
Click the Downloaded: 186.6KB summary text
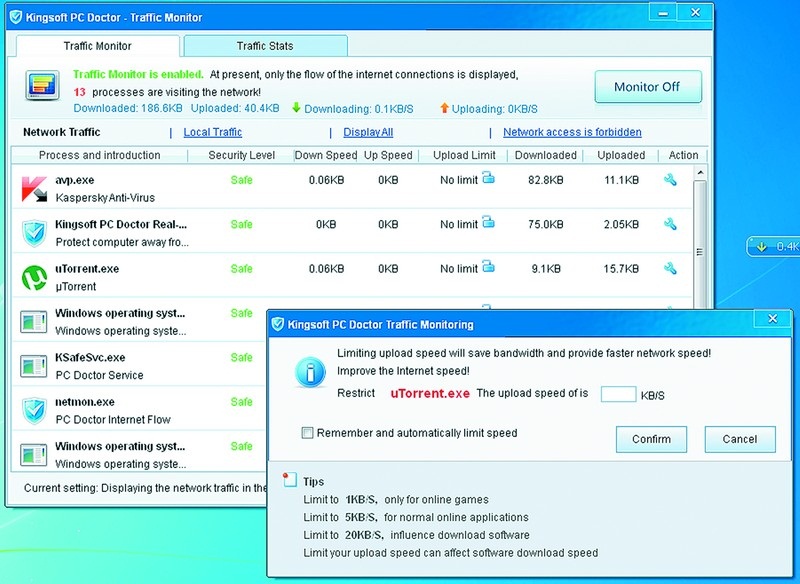pos(128,108)
